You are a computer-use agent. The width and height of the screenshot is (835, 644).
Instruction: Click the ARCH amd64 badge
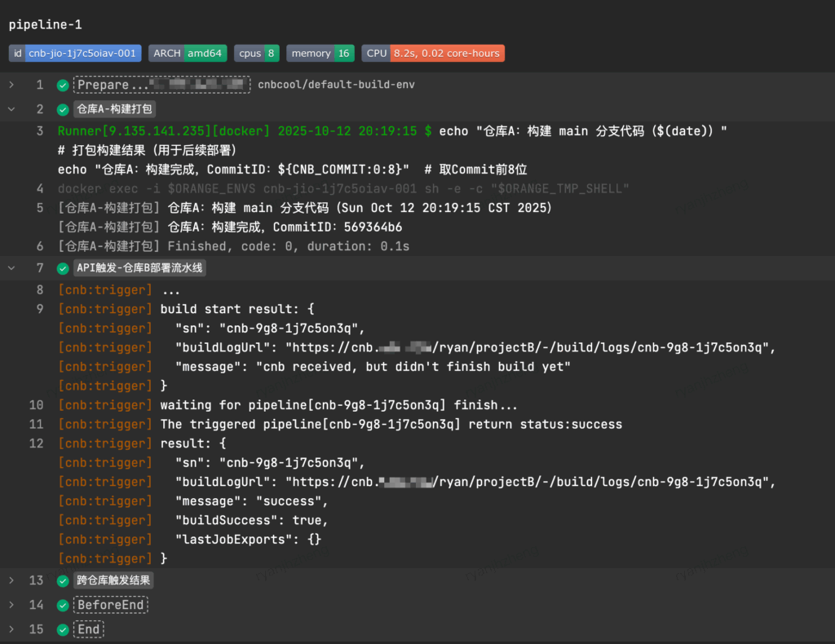[x=187, y=53]
